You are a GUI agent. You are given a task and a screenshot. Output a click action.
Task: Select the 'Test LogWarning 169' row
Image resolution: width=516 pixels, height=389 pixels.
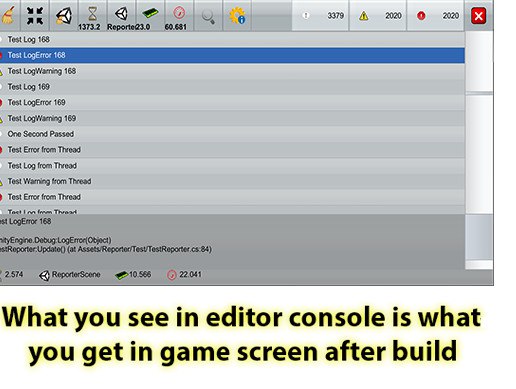click(232, 118)
